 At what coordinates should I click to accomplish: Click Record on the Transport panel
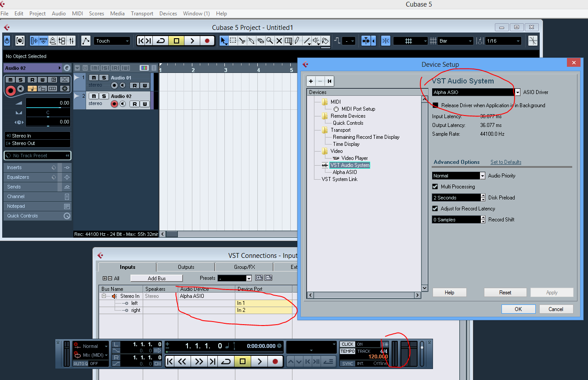275,362
